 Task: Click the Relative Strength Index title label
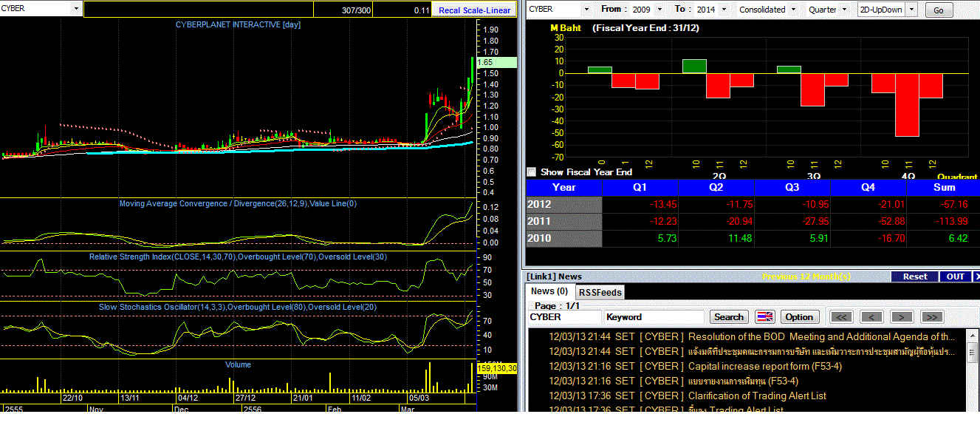[x=238, y=257]
